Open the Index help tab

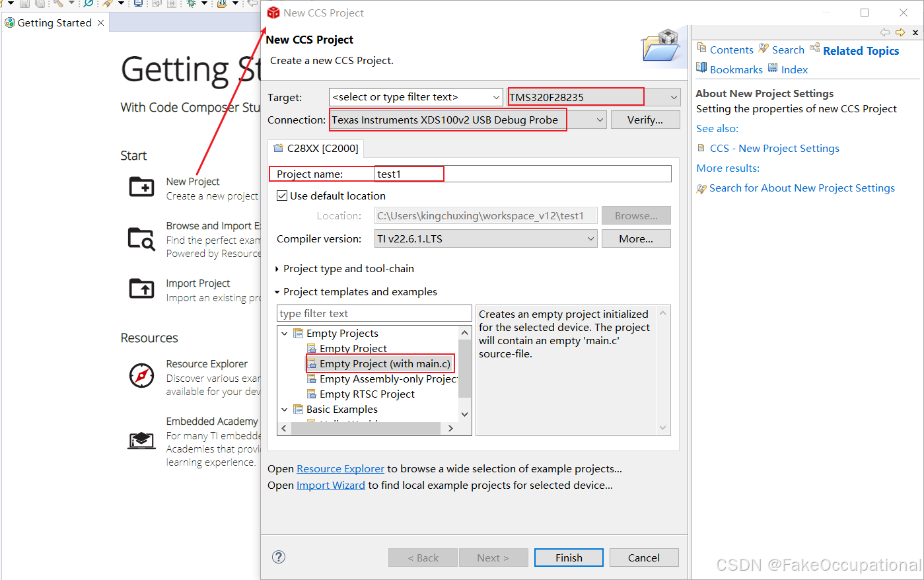[x=795, y=69]
